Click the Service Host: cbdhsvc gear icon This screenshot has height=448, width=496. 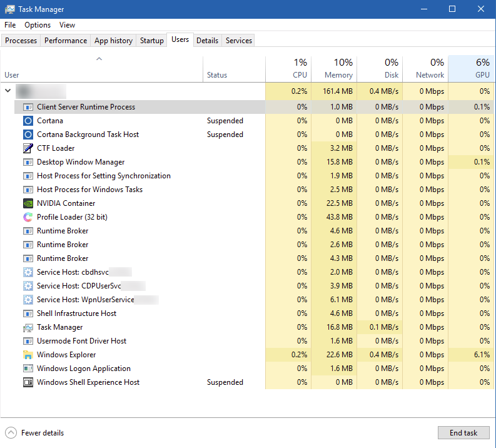point(28,272)
